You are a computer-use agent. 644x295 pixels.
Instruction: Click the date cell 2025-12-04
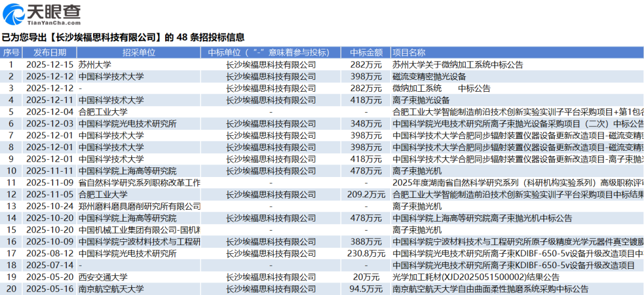click(x=50, y=111)
